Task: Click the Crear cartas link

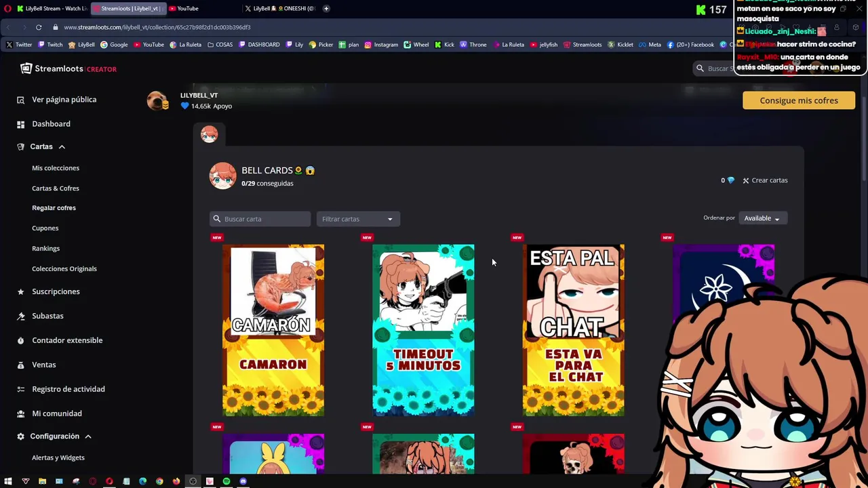Action: coord(765,180)
